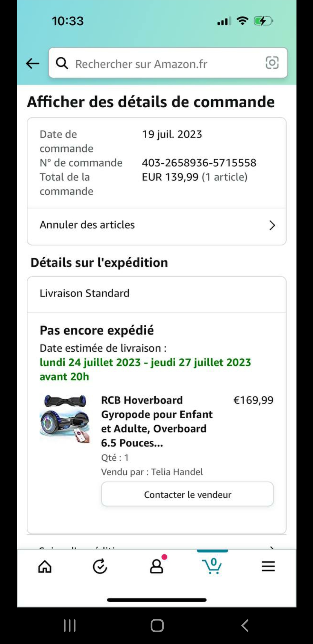Open the camera scan icon in search bar
This screenshot has height=644, width=313.
point(272,63)
